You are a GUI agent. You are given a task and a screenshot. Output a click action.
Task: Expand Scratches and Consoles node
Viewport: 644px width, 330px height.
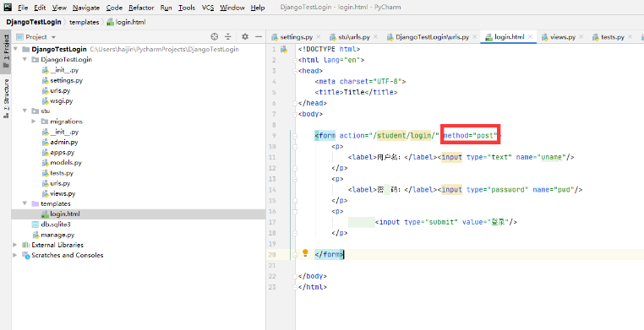click(x=15, y=255)
